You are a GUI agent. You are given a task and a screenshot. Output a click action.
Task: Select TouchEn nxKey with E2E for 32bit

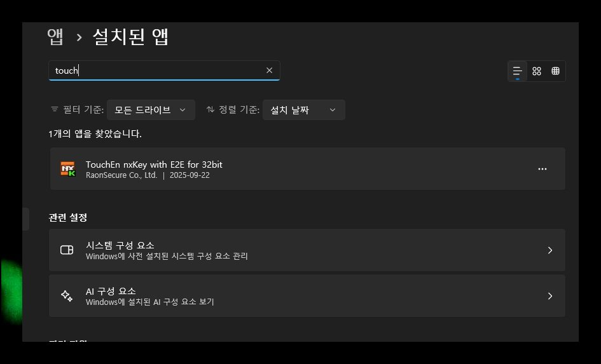point(307,169)
